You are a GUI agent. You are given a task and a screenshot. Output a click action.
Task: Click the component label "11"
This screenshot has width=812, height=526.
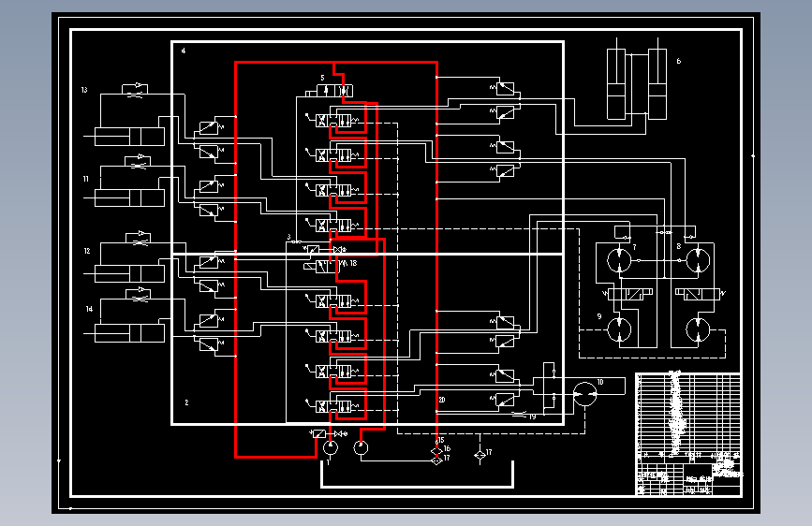click(x=86, y=179)
